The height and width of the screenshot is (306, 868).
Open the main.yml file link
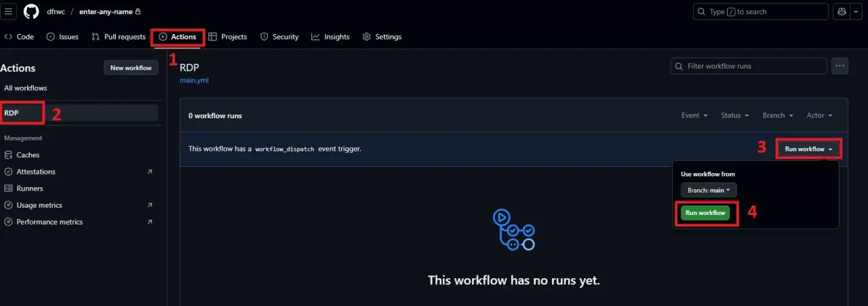point(194,80)
